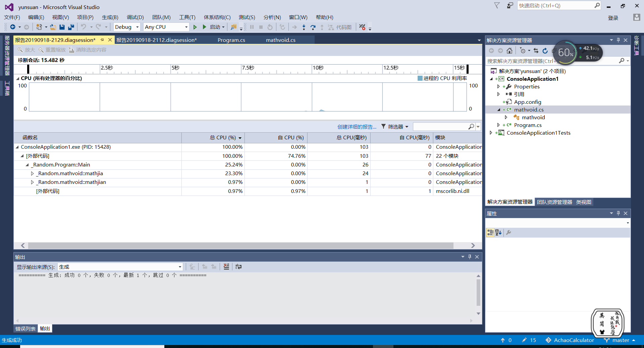Click the pending changes filter clock icon
The width and height of the screenshot is (644, 348).
pos(523,51)
